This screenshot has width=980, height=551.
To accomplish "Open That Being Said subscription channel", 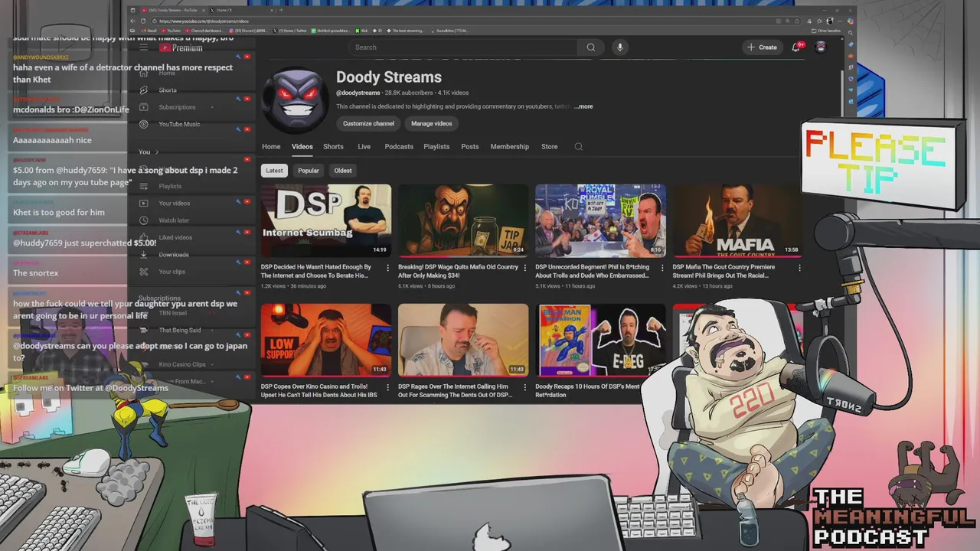I will tap(179, 331).
